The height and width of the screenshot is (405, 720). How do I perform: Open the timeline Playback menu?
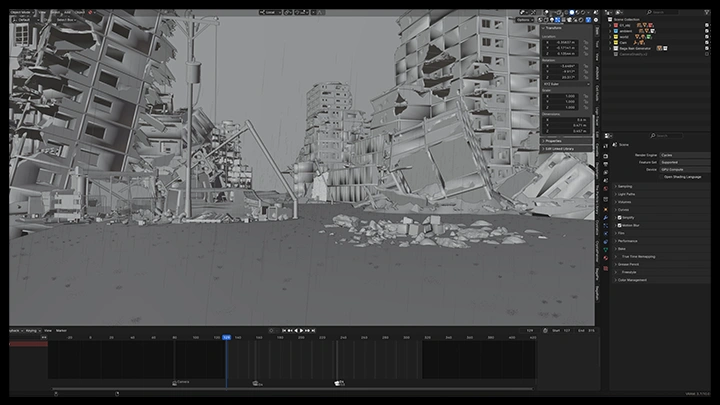click(x=16, y=331)
